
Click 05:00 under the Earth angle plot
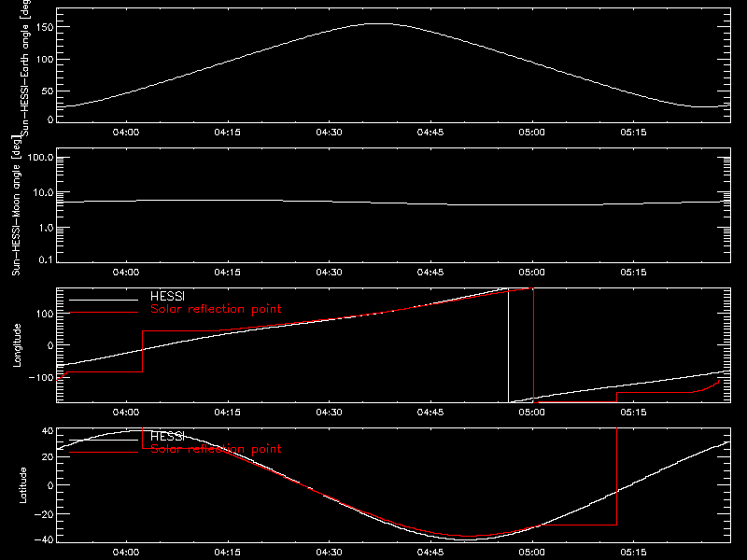click(x=531, y=132)
